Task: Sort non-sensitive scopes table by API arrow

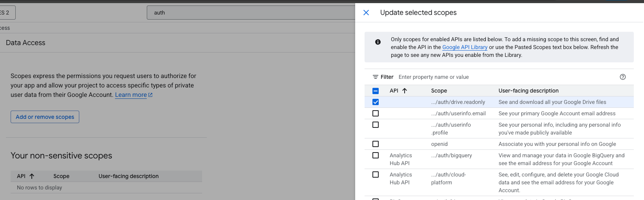Action: click(x=32, y=176)
